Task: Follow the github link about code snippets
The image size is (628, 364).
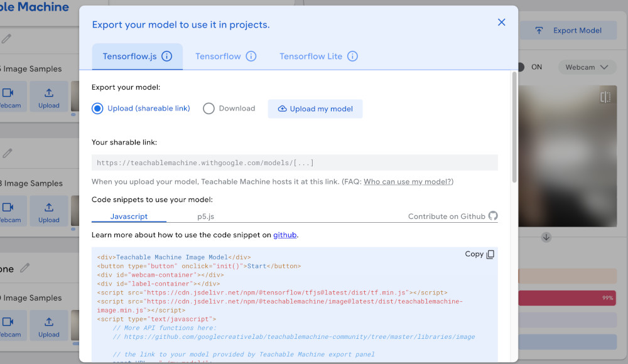Action: 284,235
